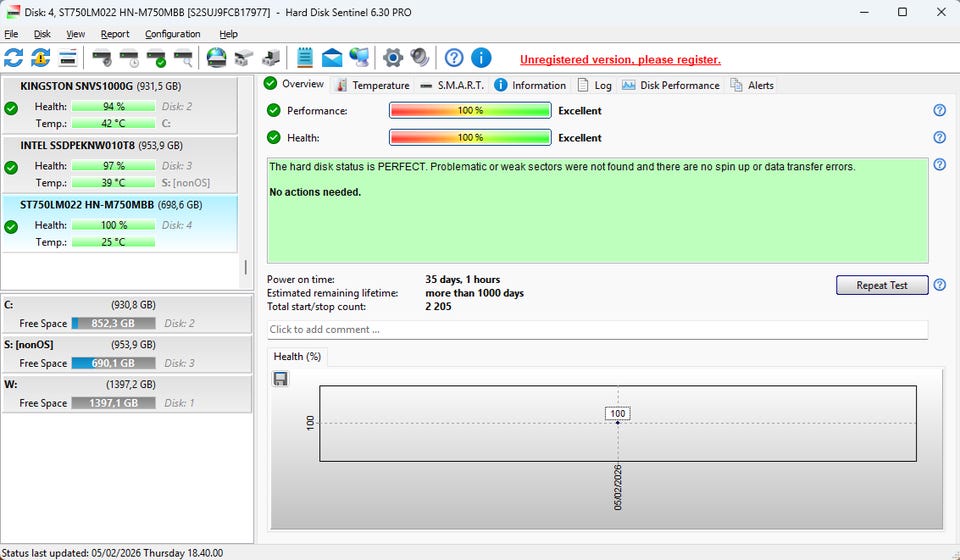
Task: Open the blue notepad report icon
Action: pos(305,58)
